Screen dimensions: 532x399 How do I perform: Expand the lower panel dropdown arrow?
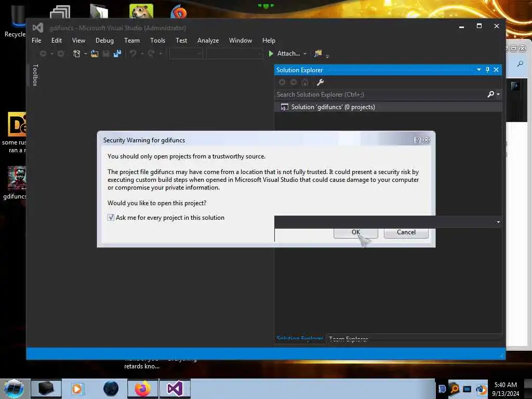click(x=498, y=222)
